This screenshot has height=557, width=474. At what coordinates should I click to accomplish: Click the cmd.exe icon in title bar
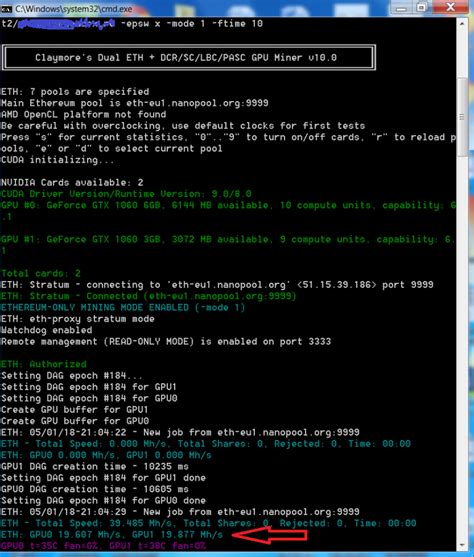(6, 9)
